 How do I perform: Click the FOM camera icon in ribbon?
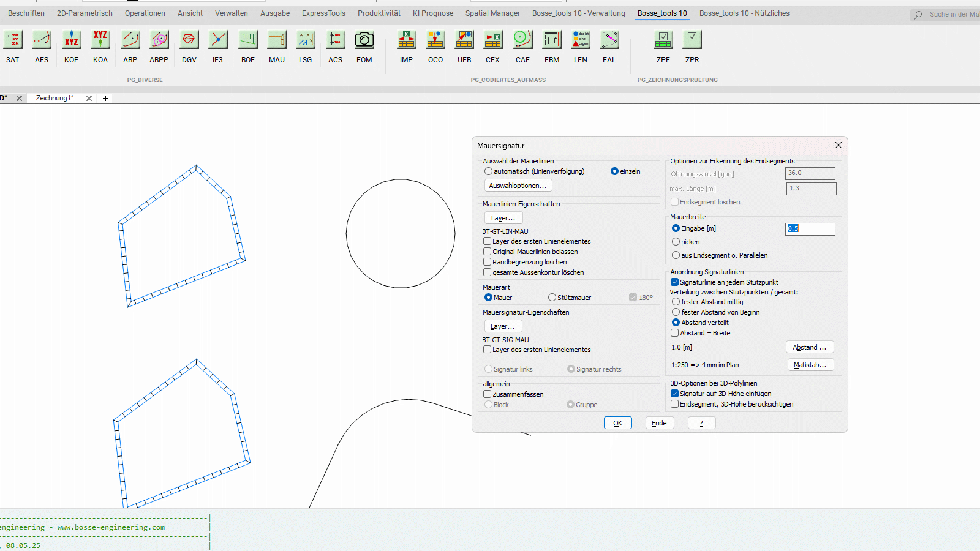point(364,40)
